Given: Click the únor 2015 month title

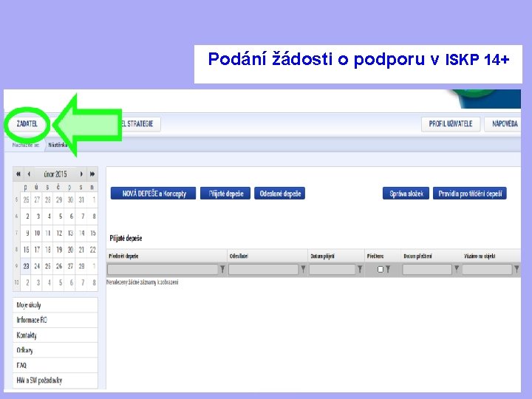Looking at the screenshot, I should [x=55, y=174].
